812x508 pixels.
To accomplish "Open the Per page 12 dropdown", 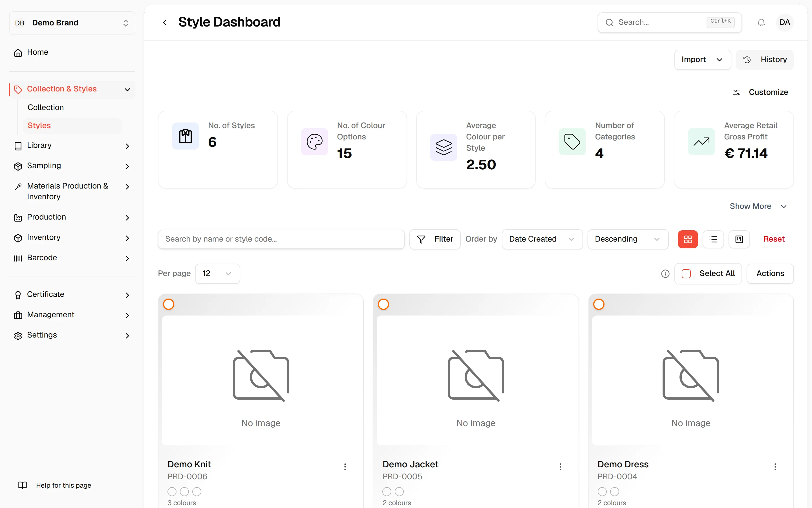I will click(x=217, y=274).
